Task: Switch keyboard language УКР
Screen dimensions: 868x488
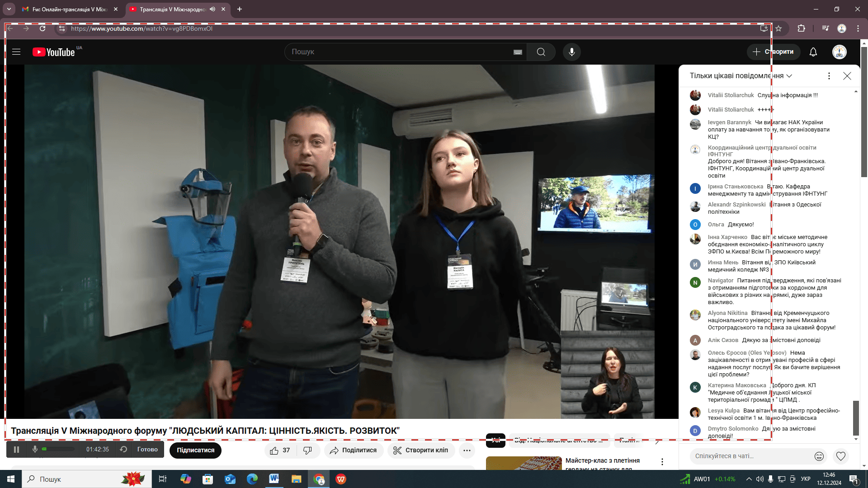Action: point(806,479)
